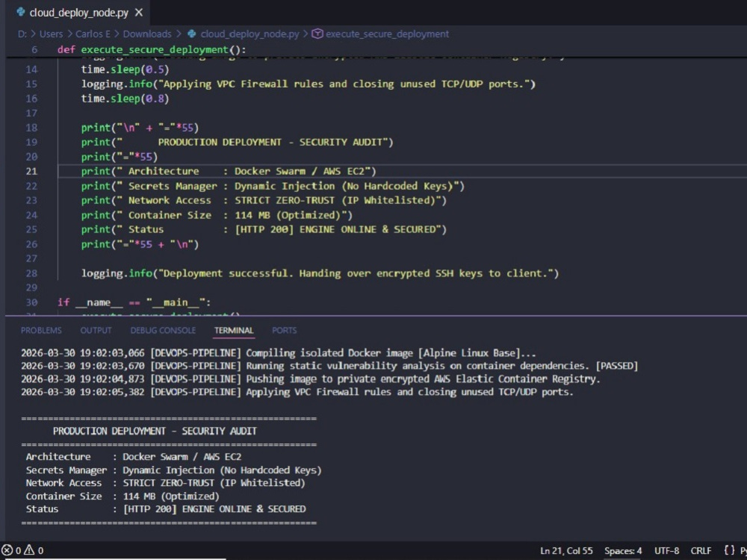747x560 pixels.
Task: Click the curly braces language mode icon
Action: point(729,550)
